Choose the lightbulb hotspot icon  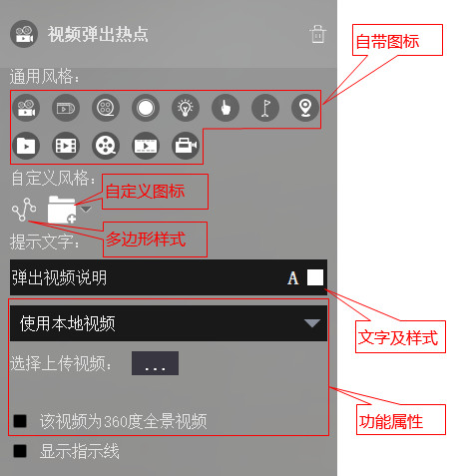(x=186, y=108)
